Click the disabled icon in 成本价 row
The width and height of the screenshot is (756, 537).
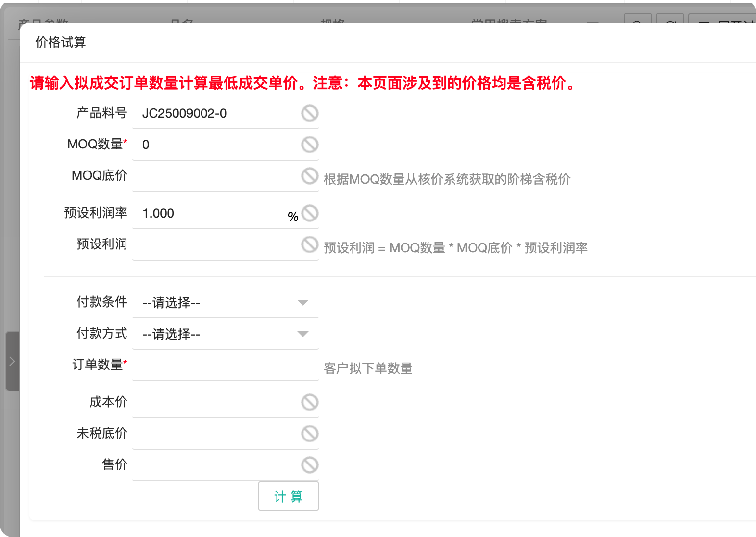click(x=309, y=402)
